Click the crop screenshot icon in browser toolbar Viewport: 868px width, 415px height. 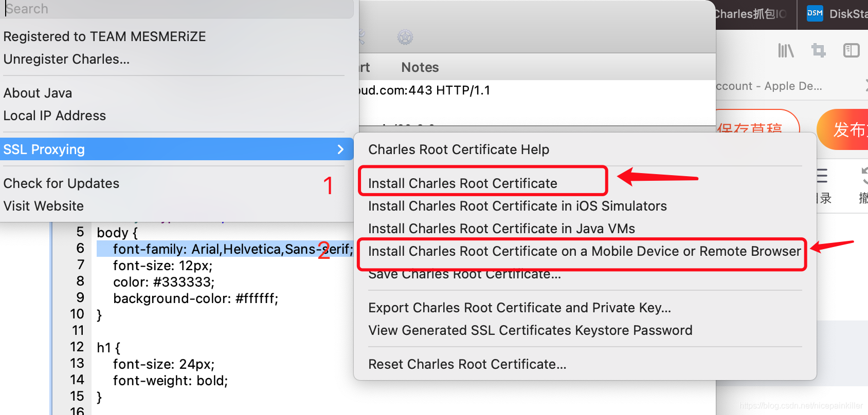pyautogui.click(x=818, y=50)
